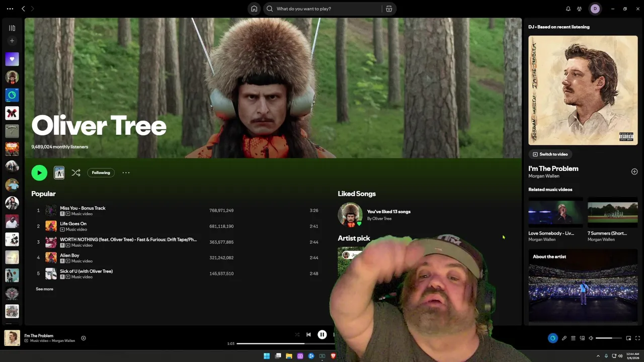Add I'm The Problem to library
Image resolution: width=644 pixels, height=362 pixels.
pyautogui.click(x=634, y=171)
